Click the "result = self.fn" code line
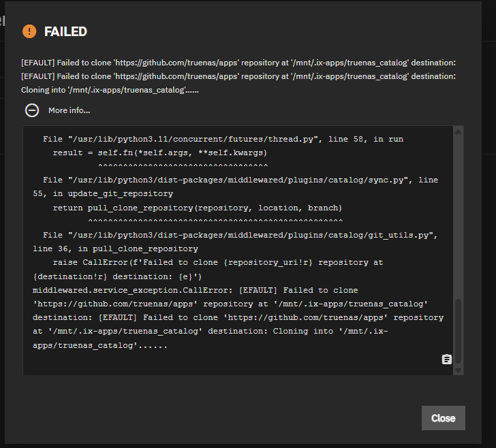Image resolution: width=496 pixels, height=448 pixels. [x=160, y=153]
